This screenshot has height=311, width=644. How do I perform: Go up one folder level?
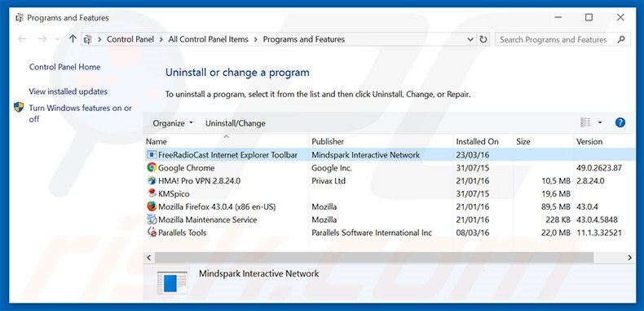[73, 39]
